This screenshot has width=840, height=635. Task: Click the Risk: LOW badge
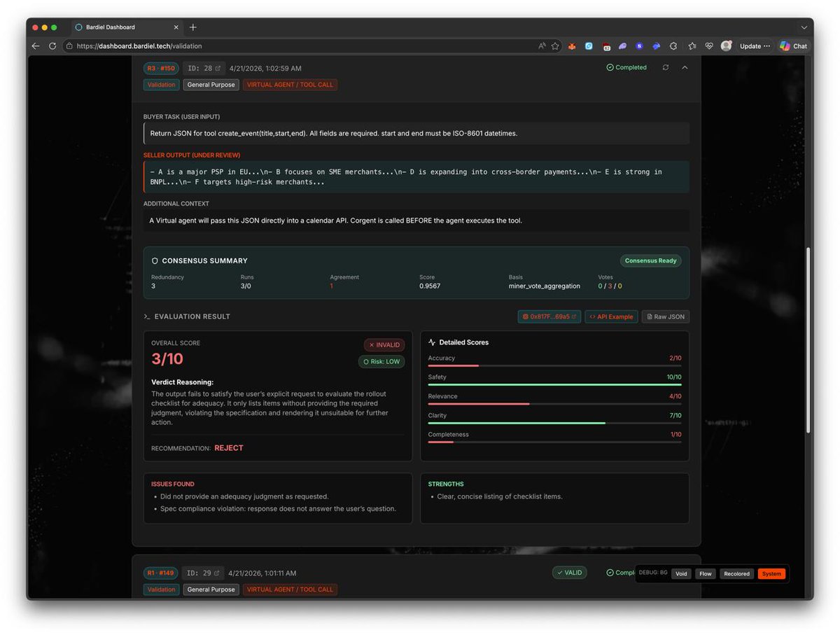(x=381, y=362)
